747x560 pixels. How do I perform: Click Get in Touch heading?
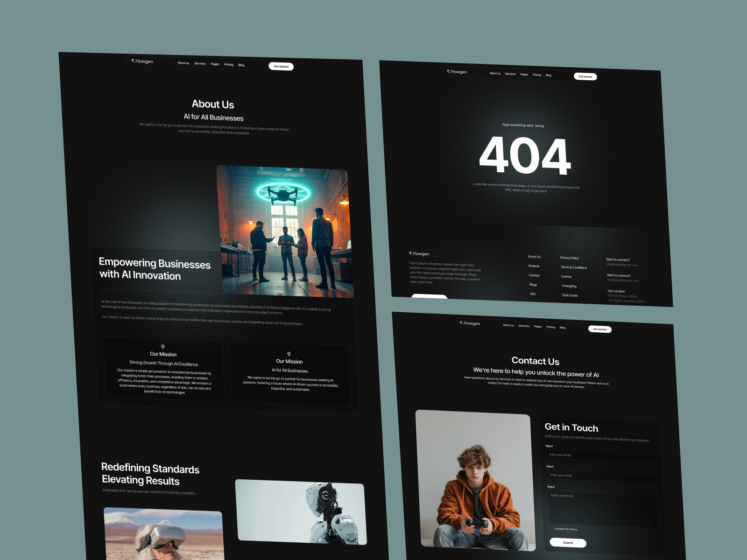(571, 427)
